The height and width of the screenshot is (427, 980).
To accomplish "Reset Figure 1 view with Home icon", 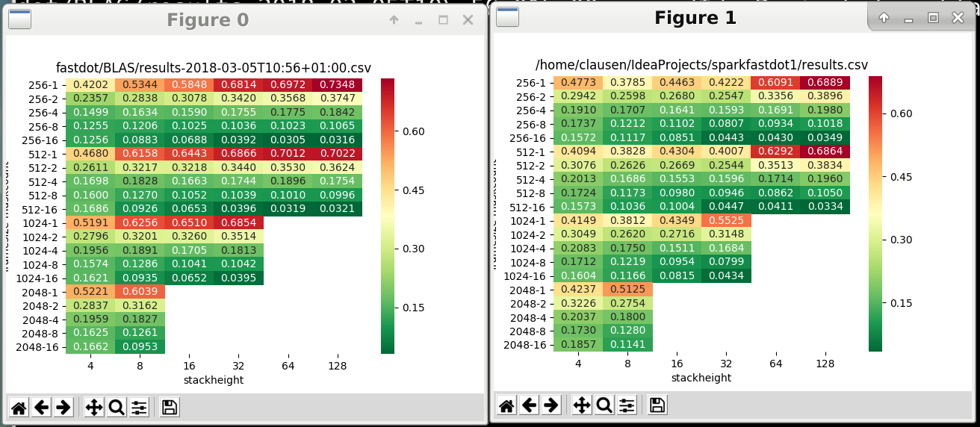I will tap(506, 405).
